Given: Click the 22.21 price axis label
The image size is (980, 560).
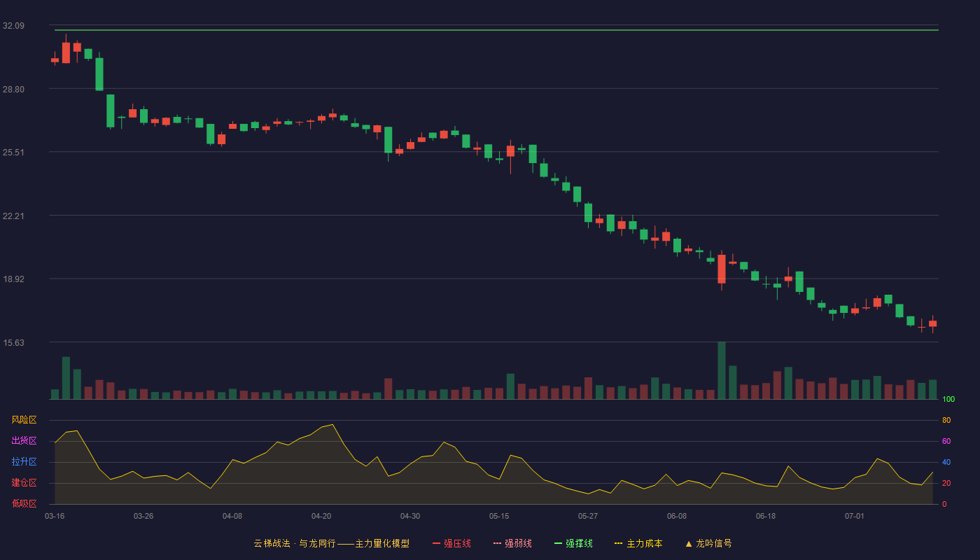Looking at the screenshot, I should (x=13, y=216).
